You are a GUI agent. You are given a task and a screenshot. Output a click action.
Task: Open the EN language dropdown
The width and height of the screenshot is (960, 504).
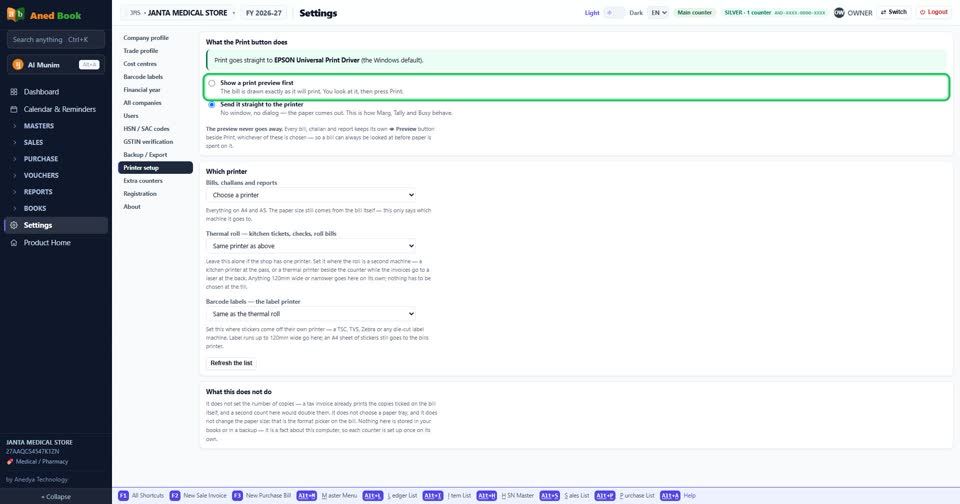click(x=658, y=12)
